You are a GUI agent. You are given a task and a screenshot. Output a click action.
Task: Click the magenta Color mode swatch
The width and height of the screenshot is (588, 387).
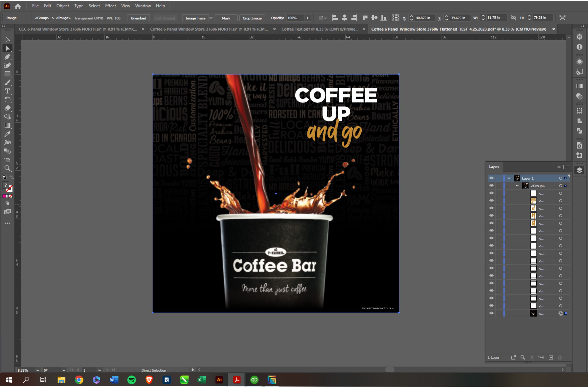(4, 196)
